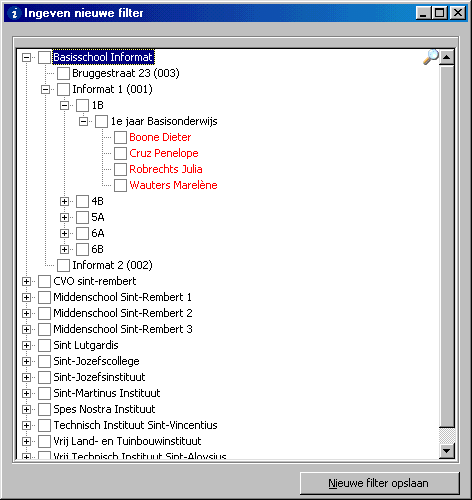472x500 pixels.
Task: Click the info icon in title bar
Action: click(x=14, y=13)
